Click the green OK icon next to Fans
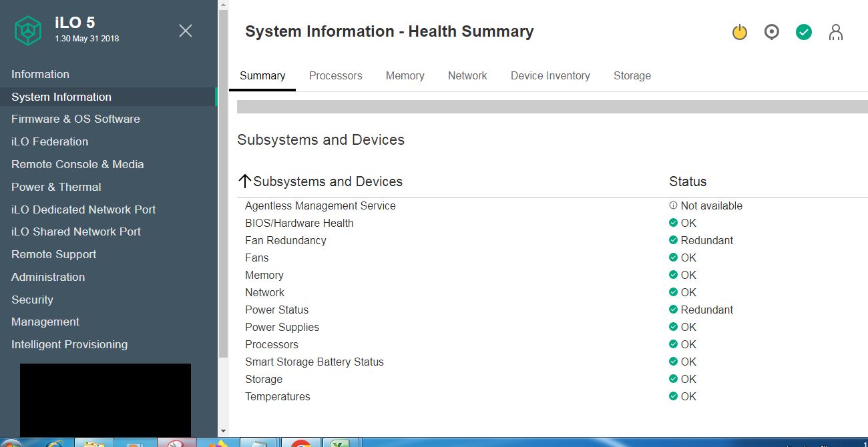 [x=673, y=257]
